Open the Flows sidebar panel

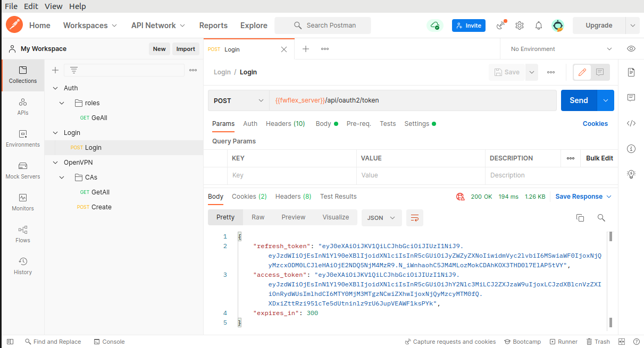(x=23, y=234)
